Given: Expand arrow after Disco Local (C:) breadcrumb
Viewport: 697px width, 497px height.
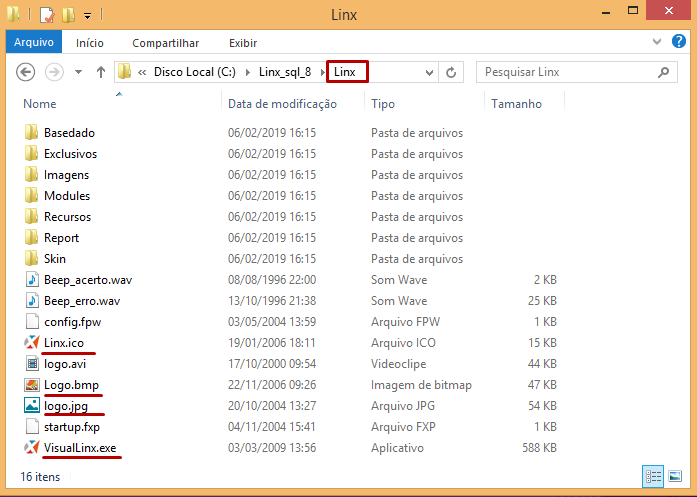Looking at the screenshot, I should pyautogui.click(x=248, y=72).
